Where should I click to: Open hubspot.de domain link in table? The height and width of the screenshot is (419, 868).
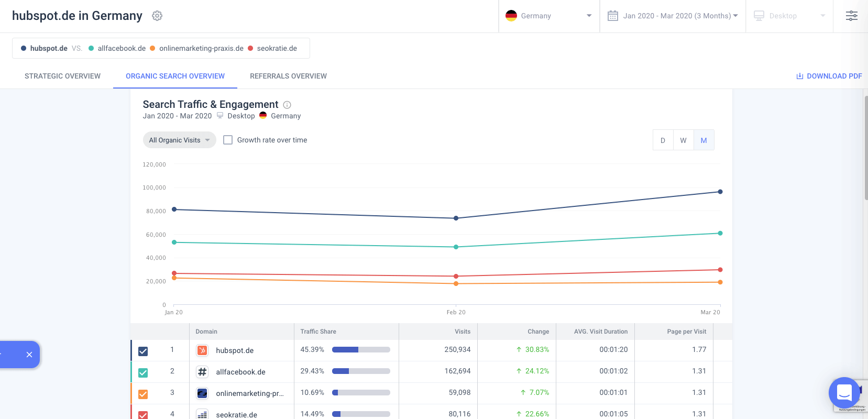(x=235, y=350)
